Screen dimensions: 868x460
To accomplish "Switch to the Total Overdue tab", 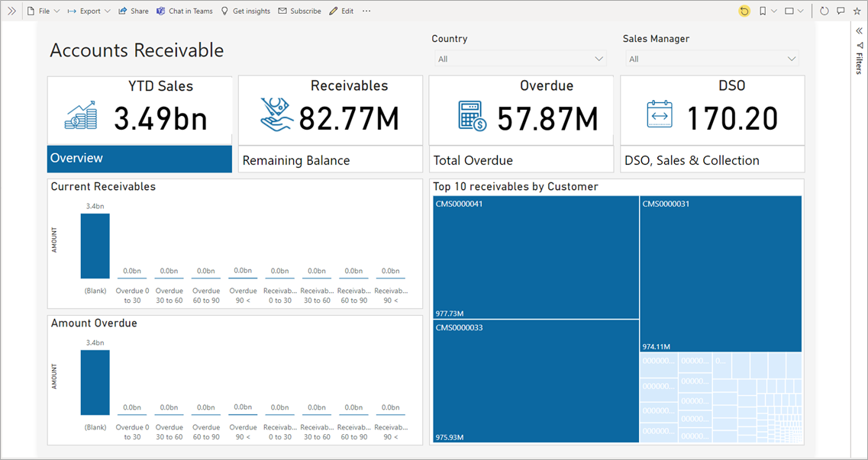I will 521,160.
